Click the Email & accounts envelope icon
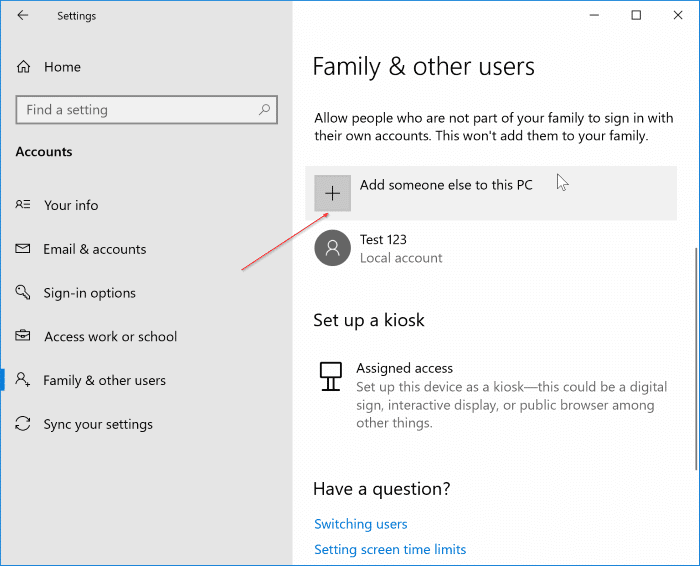 23,249
